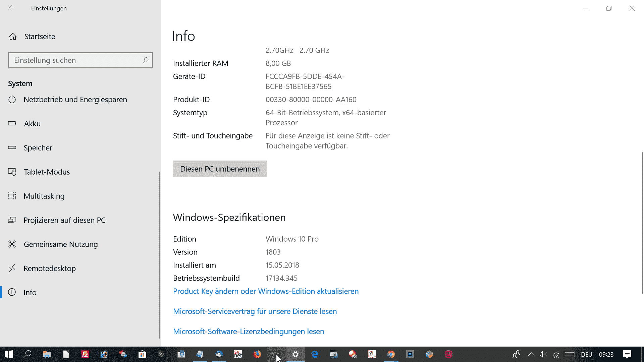This screenshot has width=644, height=362.
Task: Open the Wi-Fi network tray icon
Action: point(556,354)
